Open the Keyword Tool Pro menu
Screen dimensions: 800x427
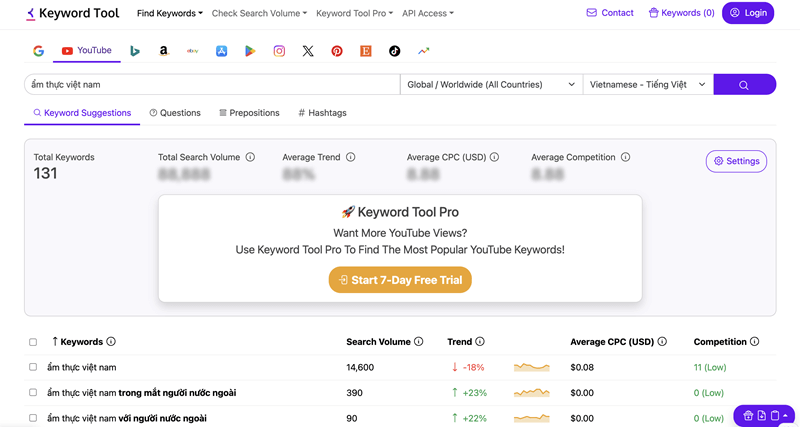click(x=355, y=13)
